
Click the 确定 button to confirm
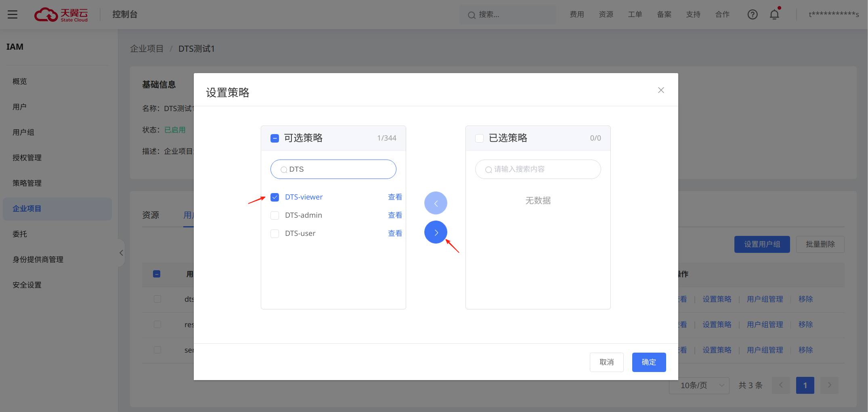point(649,362)
